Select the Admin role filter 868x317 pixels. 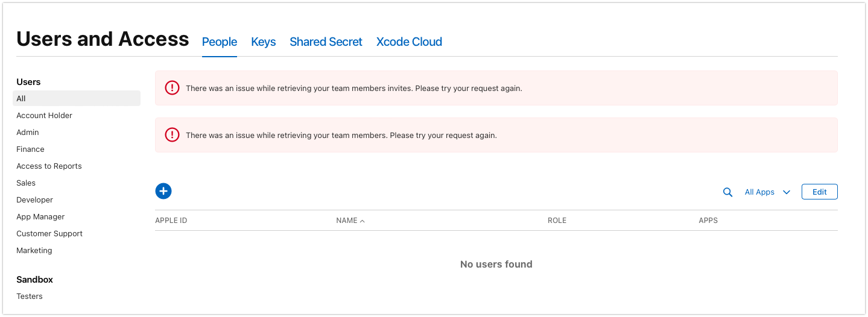click(28, 132)
